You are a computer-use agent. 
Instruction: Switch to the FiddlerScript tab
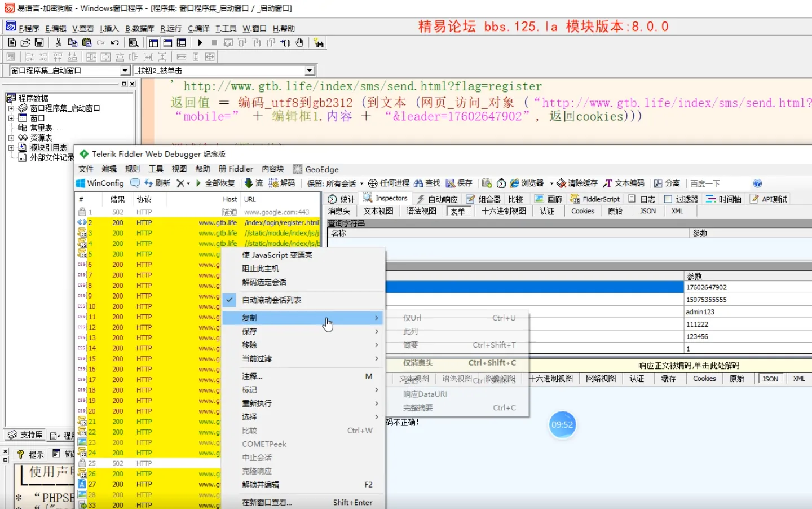(595, 198)
